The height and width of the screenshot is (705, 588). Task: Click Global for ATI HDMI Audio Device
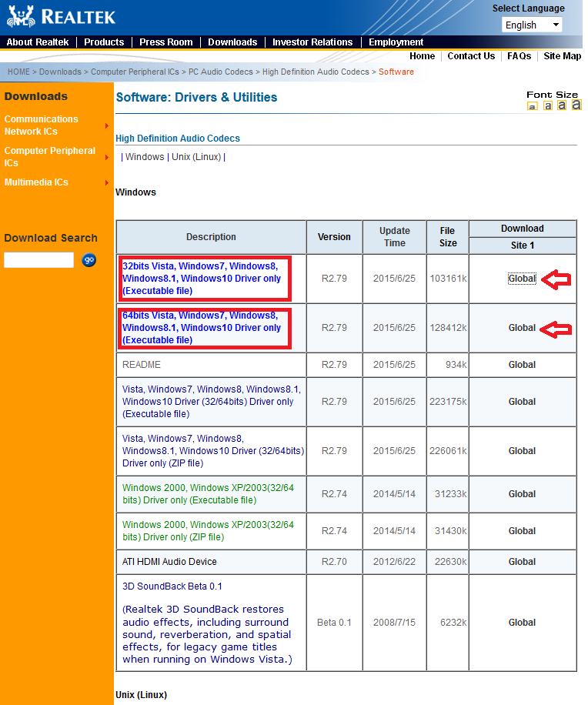pos(522,562)
